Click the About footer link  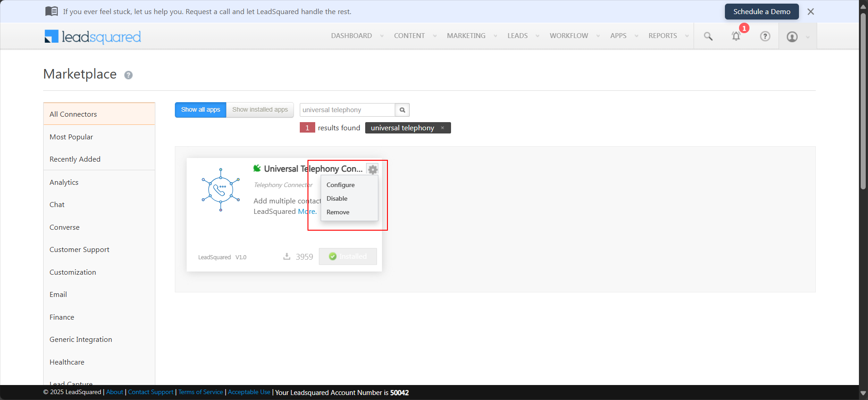[114, 392]
